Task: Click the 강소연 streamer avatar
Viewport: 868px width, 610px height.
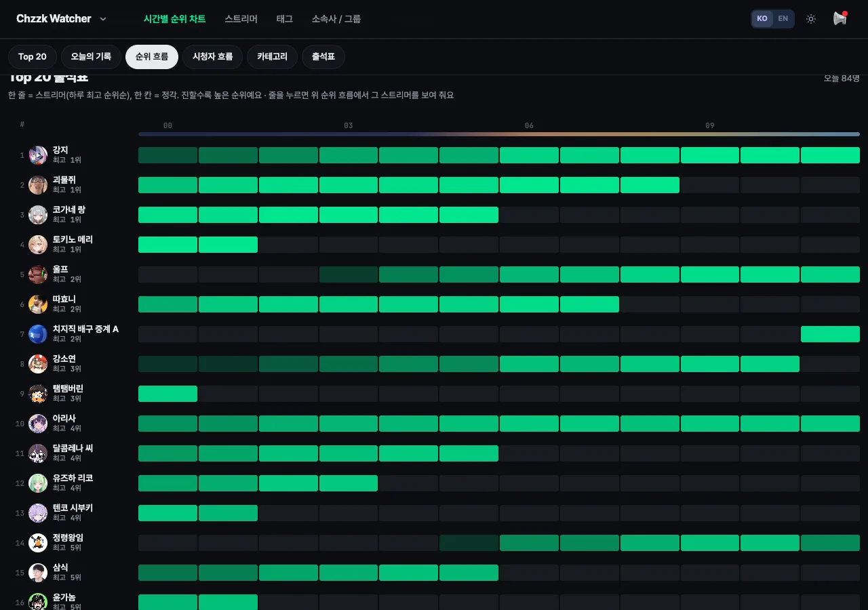Action: (38, 364)
